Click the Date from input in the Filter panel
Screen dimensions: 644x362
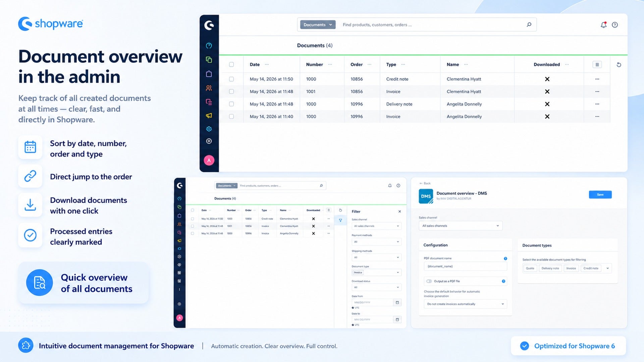(372, 302)
